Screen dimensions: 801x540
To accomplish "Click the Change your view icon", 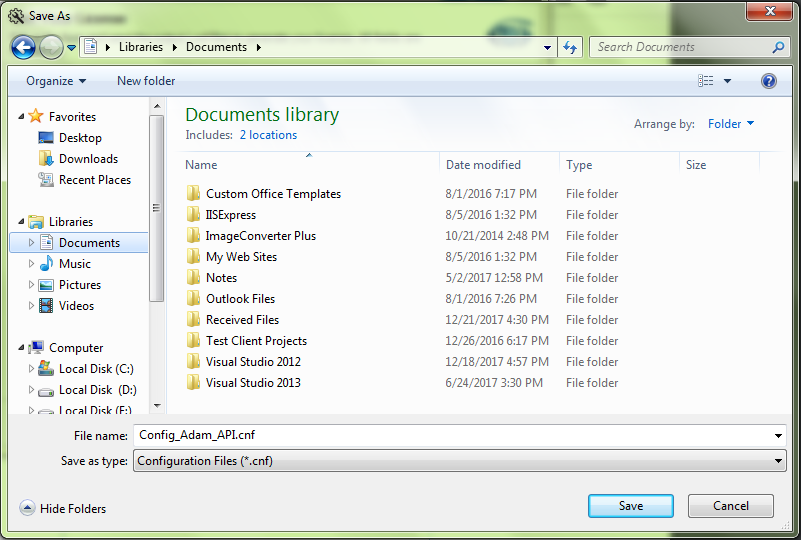I will click(705, 81).
